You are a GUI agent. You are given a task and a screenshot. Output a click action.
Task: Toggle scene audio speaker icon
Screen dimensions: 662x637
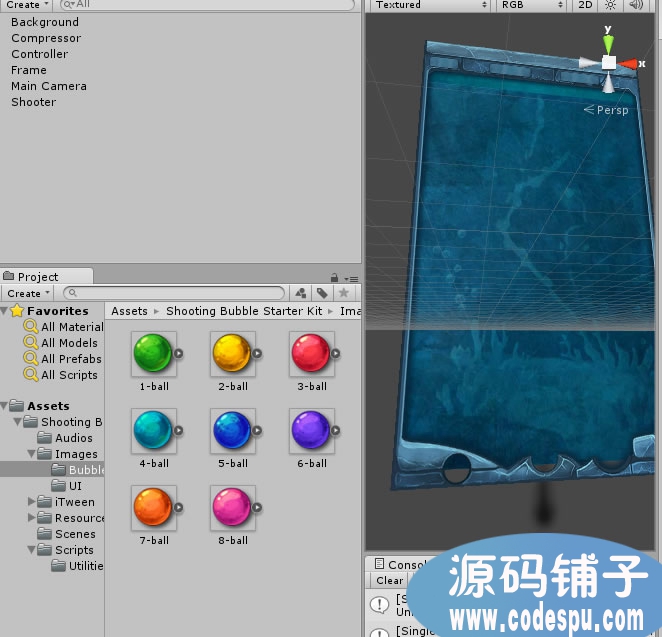(x=635, y=5)
